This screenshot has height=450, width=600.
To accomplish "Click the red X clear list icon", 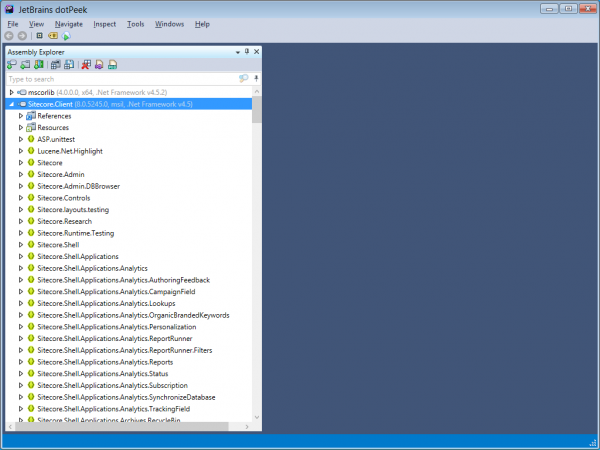I will (x=86, y=65).
